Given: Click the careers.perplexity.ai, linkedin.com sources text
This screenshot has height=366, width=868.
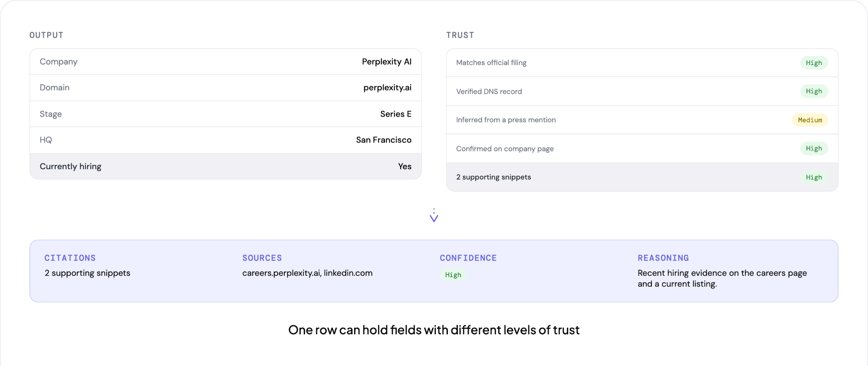Looking at the screenshot, I should (x=307, y=273).
